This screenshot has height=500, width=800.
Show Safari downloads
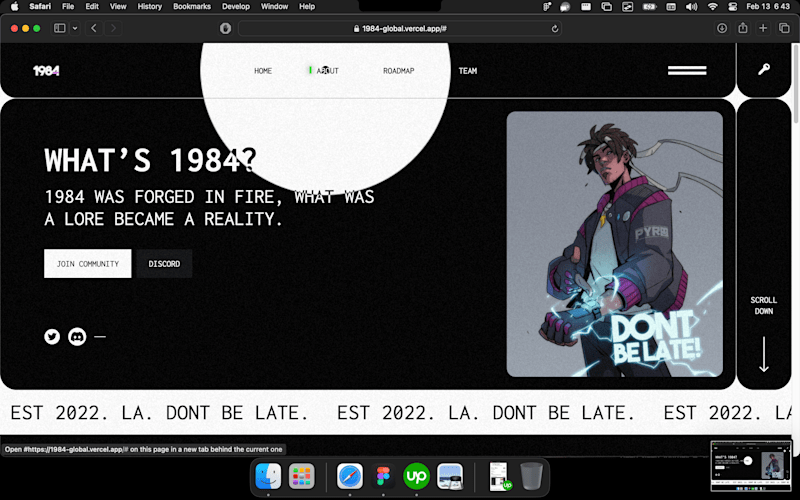721,28
